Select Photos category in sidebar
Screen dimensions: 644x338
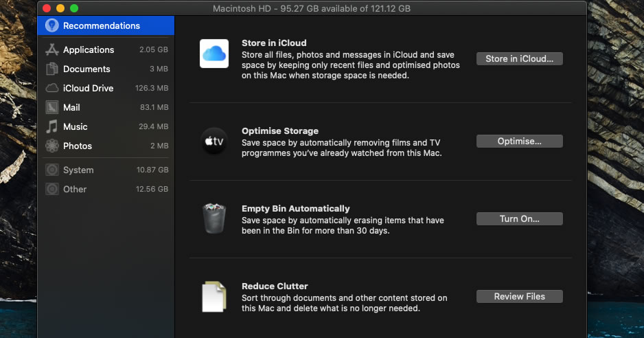pyautogui.click(x=107, y=146)
